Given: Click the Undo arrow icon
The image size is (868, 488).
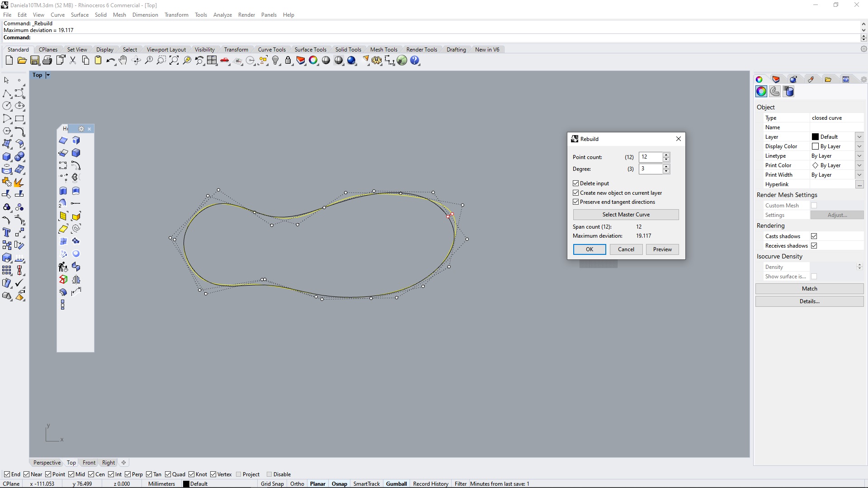Looking at the screenshot, I should point(110,61).
